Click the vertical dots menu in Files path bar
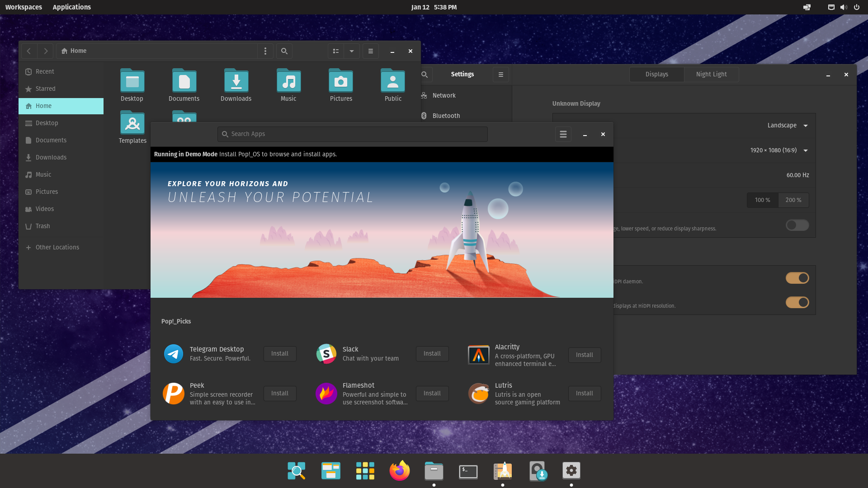The height and width of the screenshot is (488, 868). (x=265, y=51)
